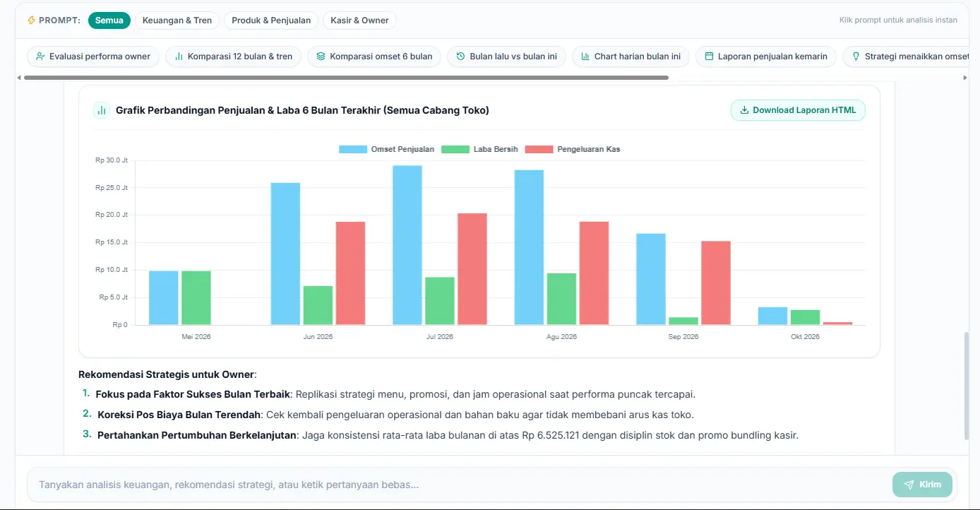Viewport: 980px width, 510px height.
Task: Switch to the Keuangan & Tren tab
Action: coord(177,20)
